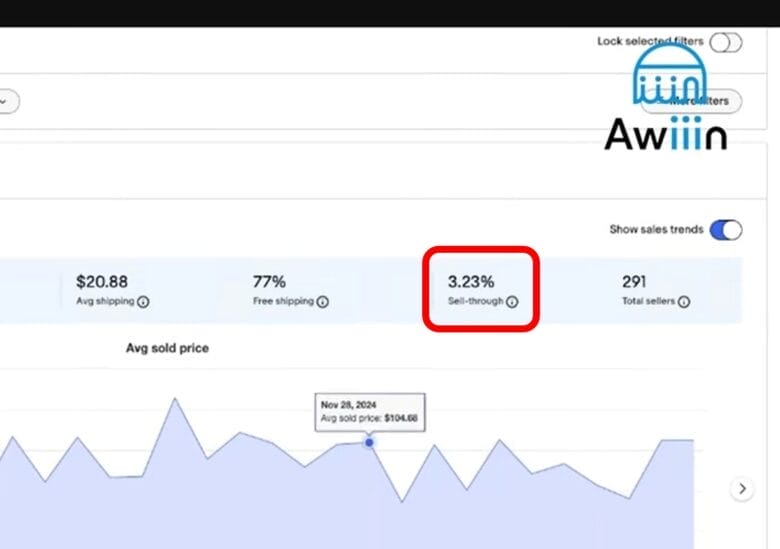Select the Nov 28, 2024 data point

point(369,442)
